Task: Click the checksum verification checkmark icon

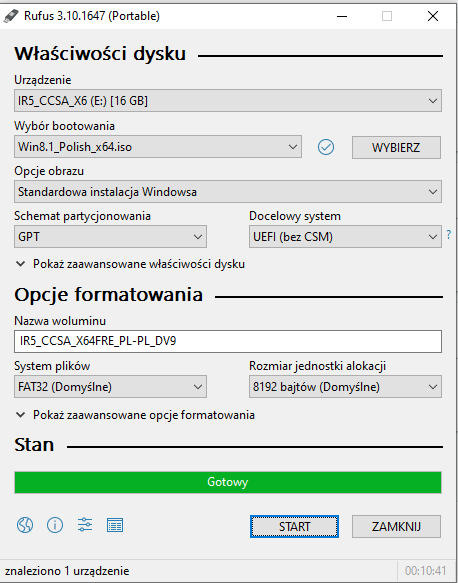Action: pyautogui.click(x=326, y=147)
